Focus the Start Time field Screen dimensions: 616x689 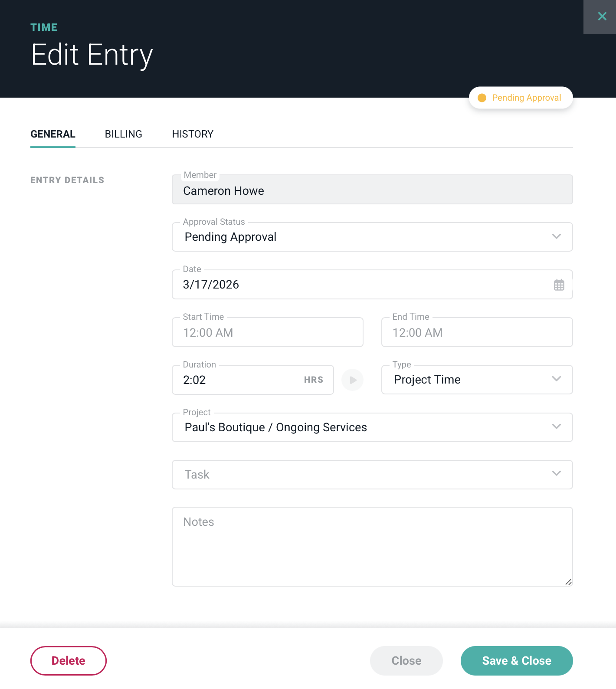[x=267, y=333]
